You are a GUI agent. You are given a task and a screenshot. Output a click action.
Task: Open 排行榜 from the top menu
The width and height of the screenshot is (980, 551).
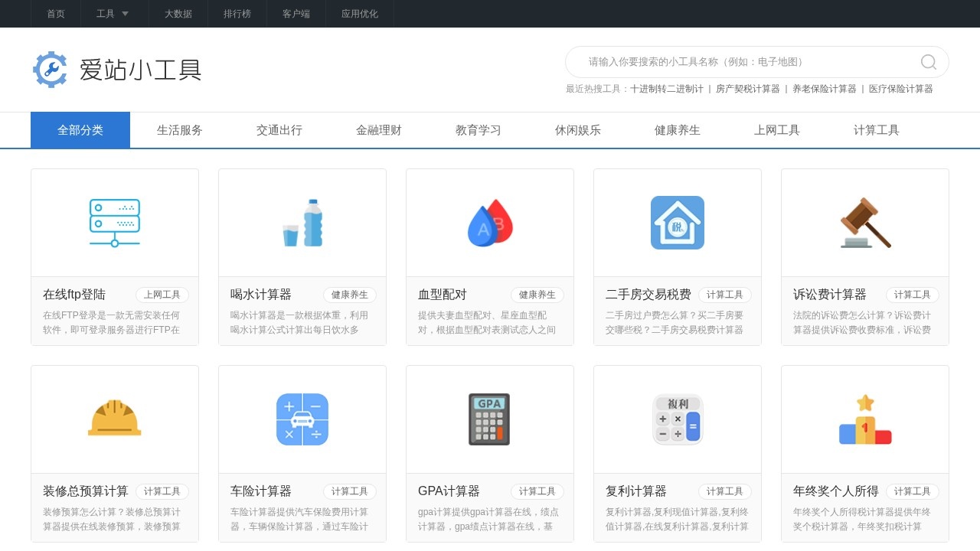(x=237, y=14)
